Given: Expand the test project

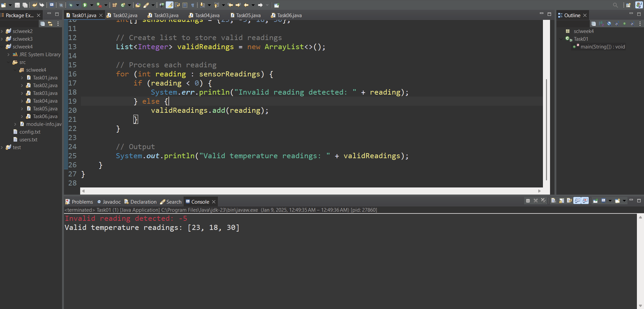Looking at the screenshot, I should coord(2,147).
